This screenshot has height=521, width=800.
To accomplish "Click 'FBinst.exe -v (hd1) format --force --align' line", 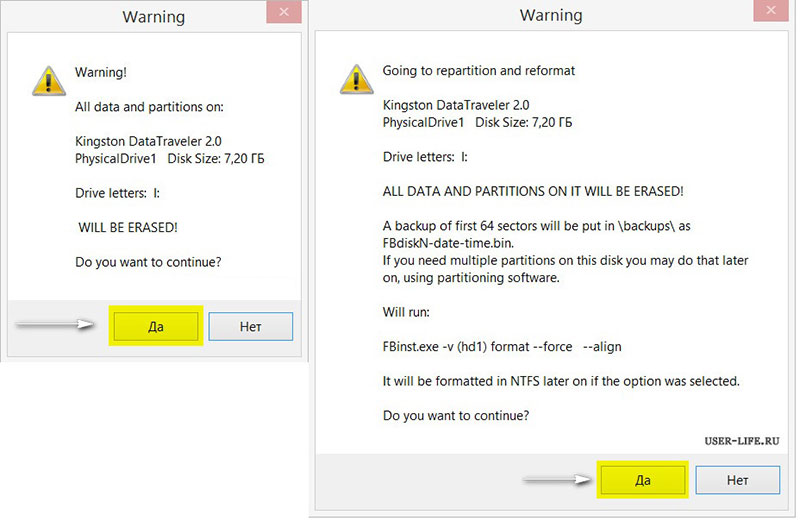I will (502, 347).
